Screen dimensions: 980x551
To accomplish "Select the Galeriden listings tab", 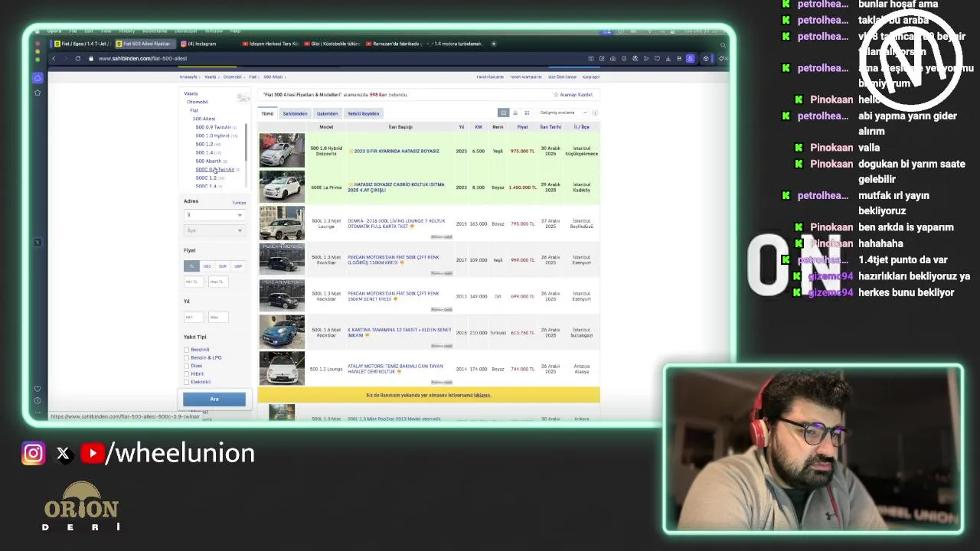I will 327,113.
